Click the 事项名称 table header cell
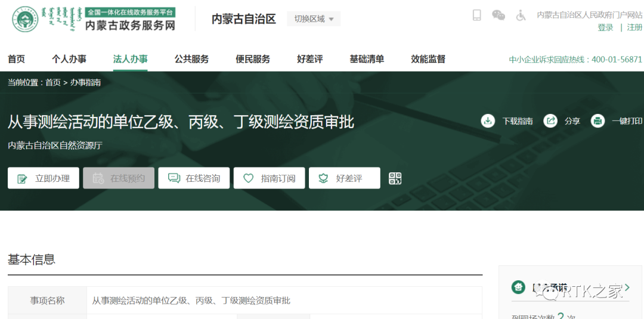 pos(47,301)
